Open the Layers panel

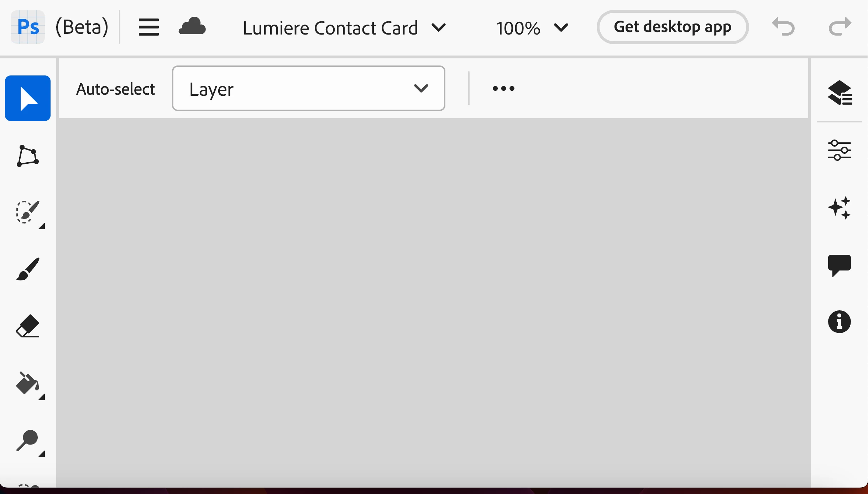840,93
